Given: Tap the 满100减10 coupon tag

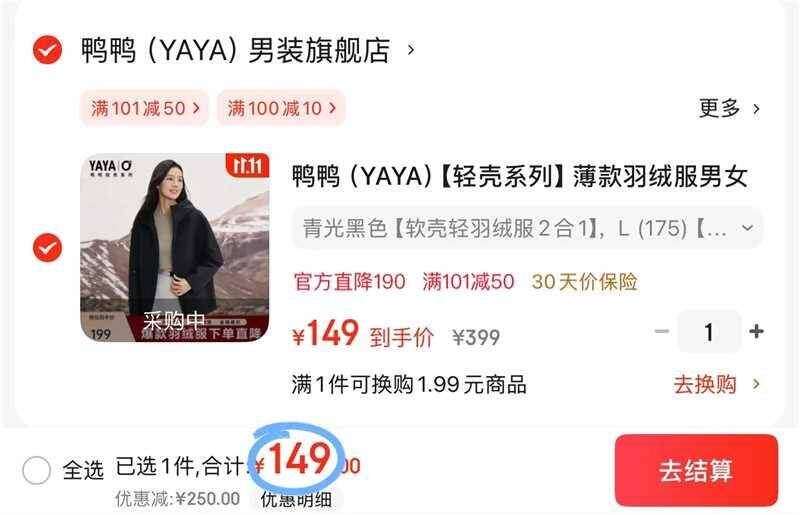Looking at the screenshot, I should (x=281, y=108).
